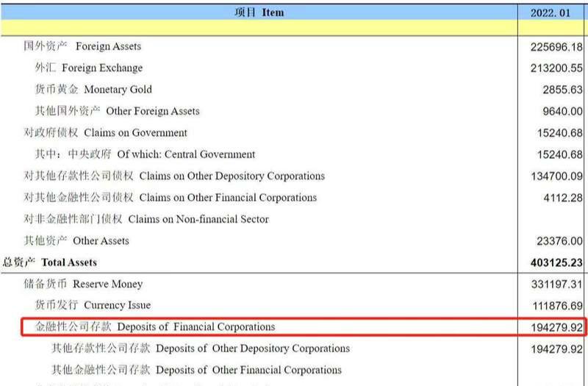Image resolution: width=588 pixels, height=386 pixels.
Task: Click the Other Assets value 23376.00
Action: pos(559,241)
